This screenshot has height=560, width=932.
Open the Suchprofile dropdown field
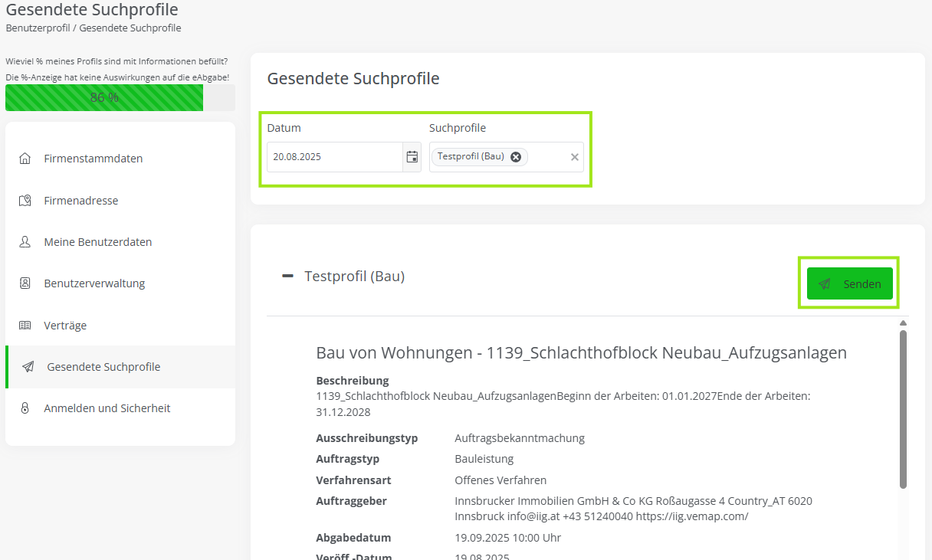pos(547,157)
